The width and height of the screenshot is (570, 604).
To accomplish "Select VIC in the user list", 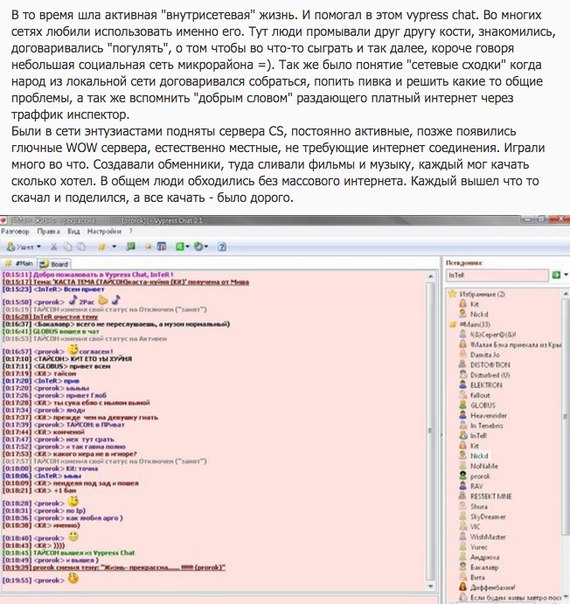I will pyautogui.click(x=475, y=527).
